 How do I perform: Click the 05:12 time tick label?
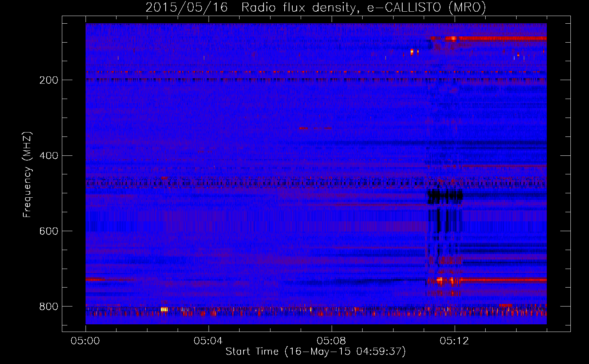(454, 341)
